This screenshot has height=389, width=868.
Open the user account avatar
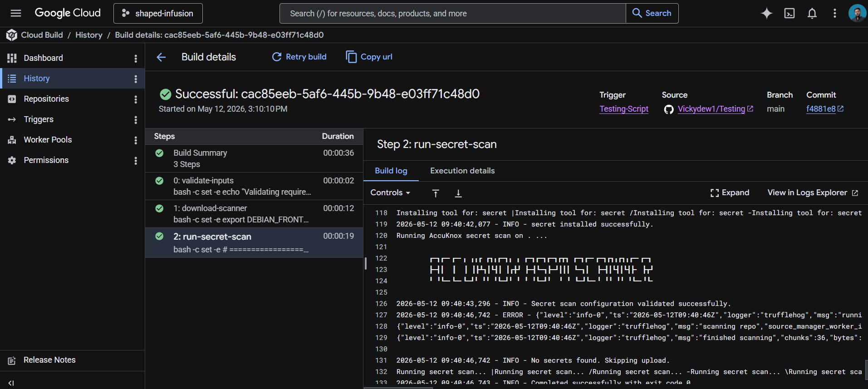(x=857, y=13)
